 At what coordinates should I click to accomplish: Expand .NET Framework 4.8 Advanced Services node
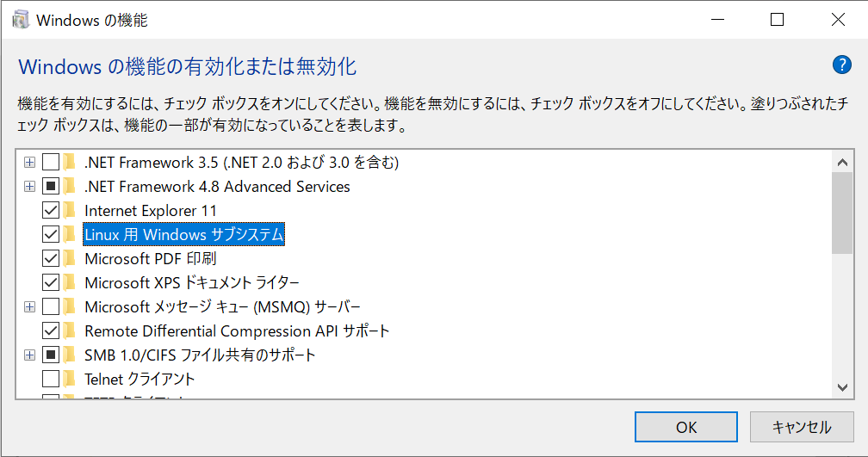[x=29, y=187]
